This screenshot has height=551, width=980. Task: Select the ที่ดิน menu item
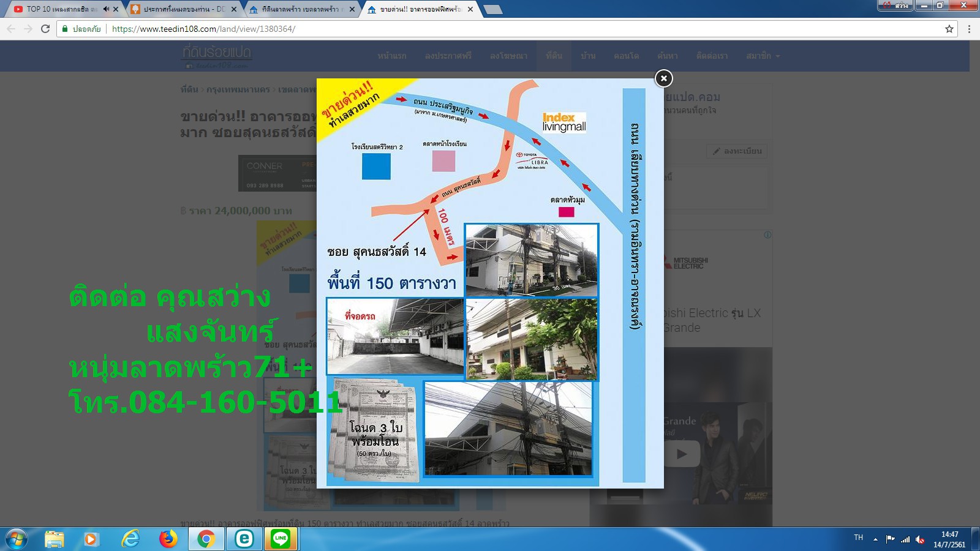coord(554,56)
